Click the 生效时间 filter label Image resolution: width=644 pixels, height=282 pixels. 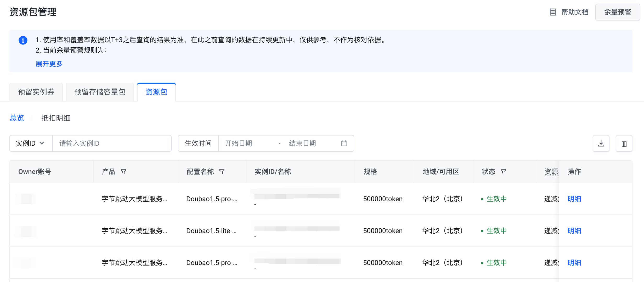point(198,143)
